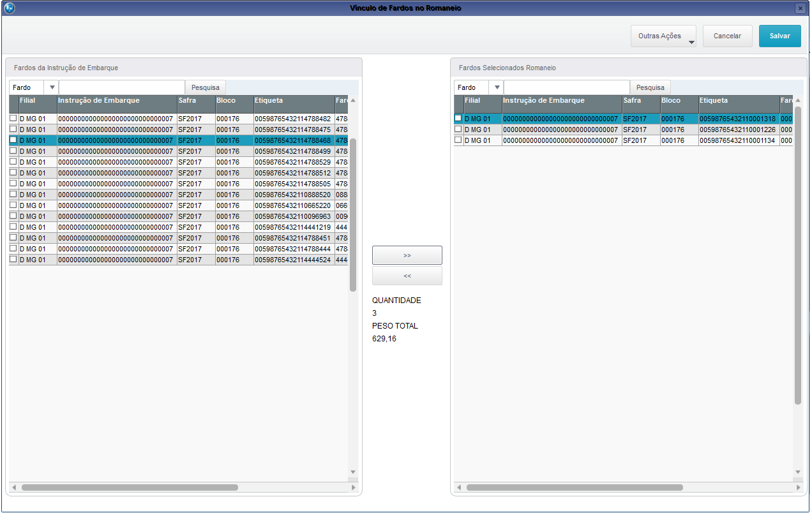Click left table horizontal scroll right arrow
Screen dimensions: 812x513
[x=354, y=487]
